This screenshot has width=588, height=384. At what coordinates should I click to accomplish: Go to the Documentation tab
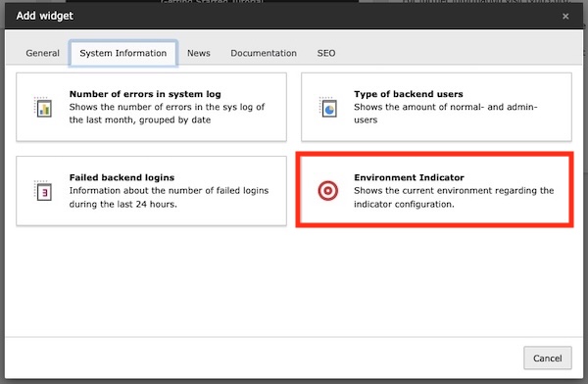tap(264, 53)
